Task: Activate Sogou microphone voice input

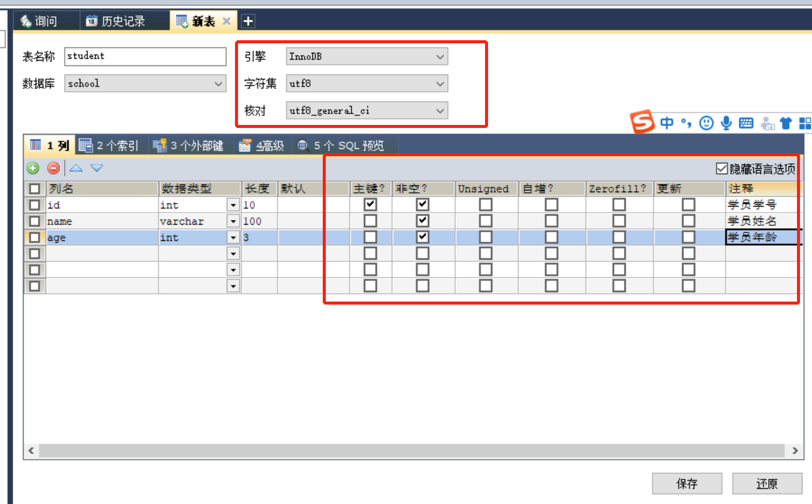Action: tap(726, 123)
